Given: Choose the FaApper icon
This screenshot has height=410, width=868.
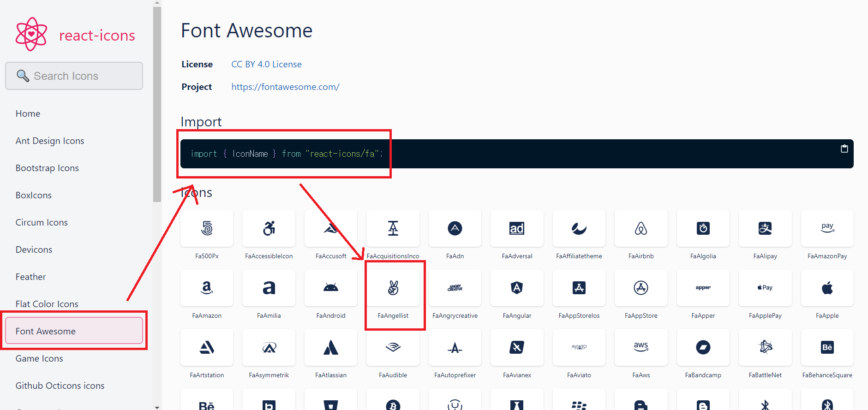Looking at the screenshot, I should (x=703, y=288).
